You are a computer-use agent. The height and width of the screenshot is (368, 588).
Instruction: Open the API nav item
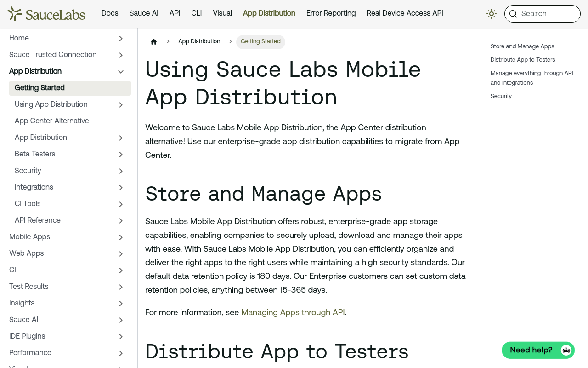pos(175,13)
